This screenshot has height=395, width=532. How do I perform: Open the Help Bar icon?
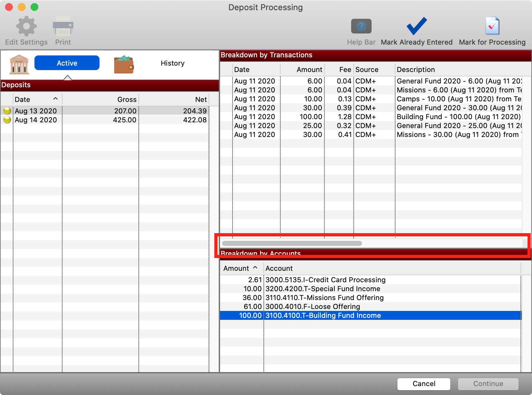[361, 26]
